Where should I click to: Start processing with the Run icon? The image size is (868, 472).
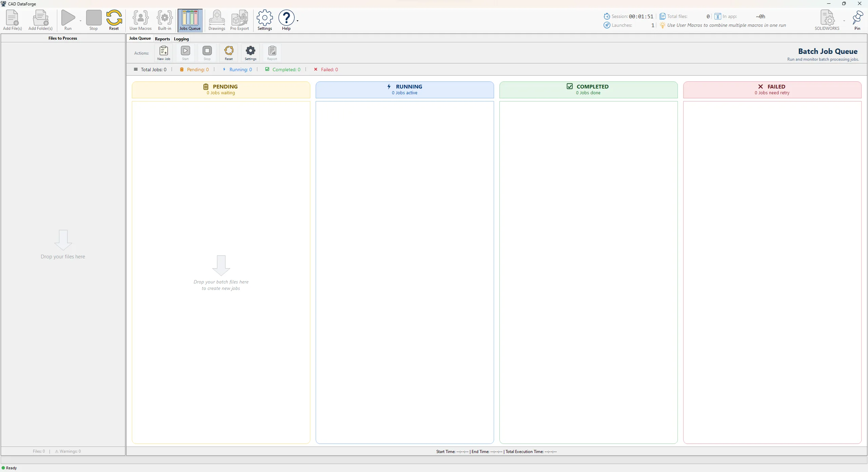click(x=68, y=18)
